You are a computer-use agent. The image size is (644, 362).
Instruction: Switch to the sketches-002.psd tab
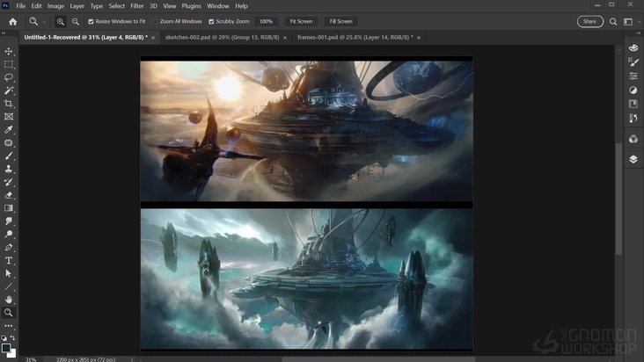pos(221,38)
